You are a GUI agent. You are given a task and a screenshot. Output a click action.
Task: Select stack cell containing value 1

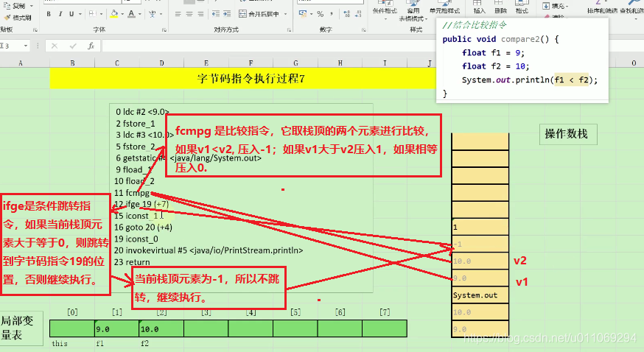click(x=480, y=227)
